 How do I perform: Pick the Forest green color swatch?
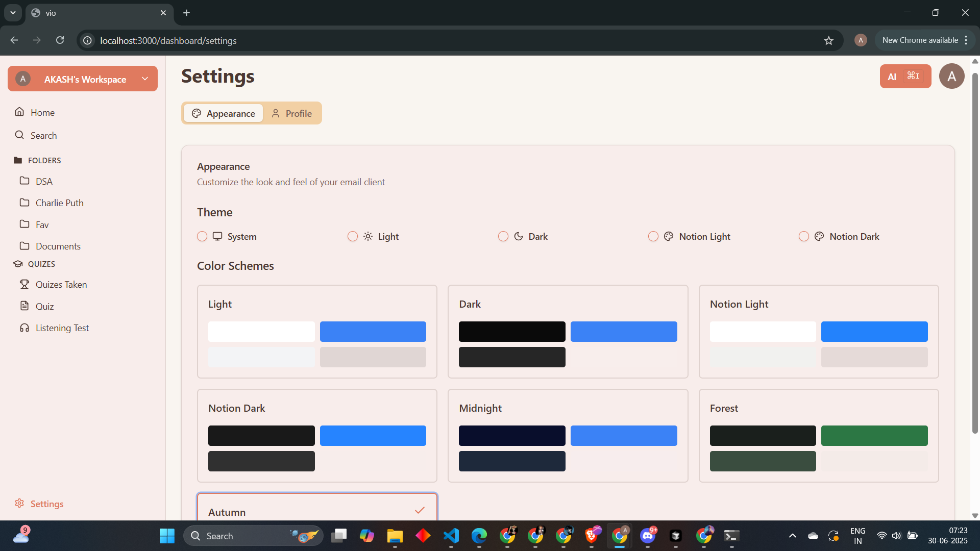[x=874, y=436]
